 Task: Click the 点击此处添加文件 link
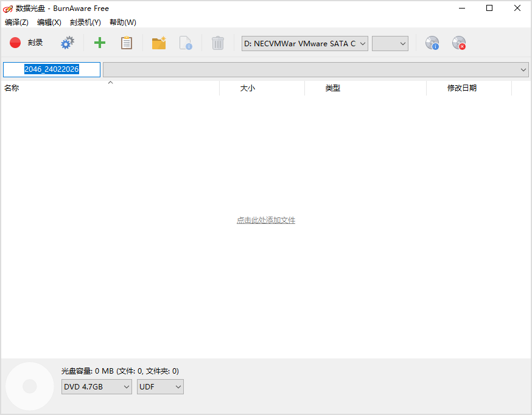pyautogui.click(x=266, y=220)
